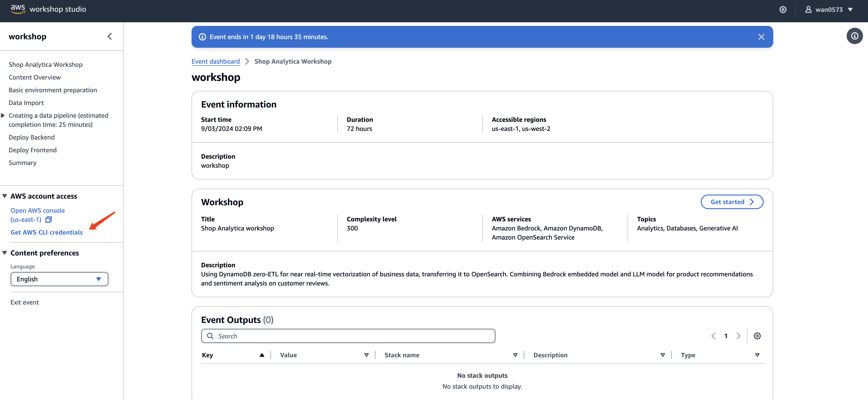Click the Event dashboard breadcrumb link
868x400 pixels.
click(215, 61)
